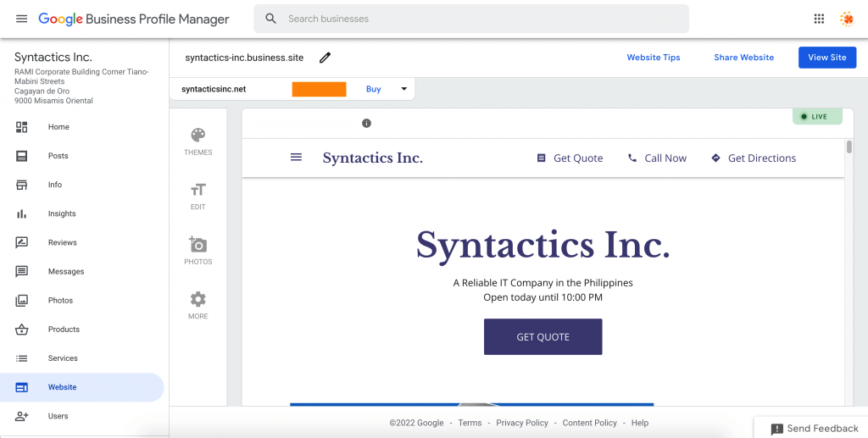Click the Services list icon
Viewport: 868px width, 438px height.
click(21, 358)
